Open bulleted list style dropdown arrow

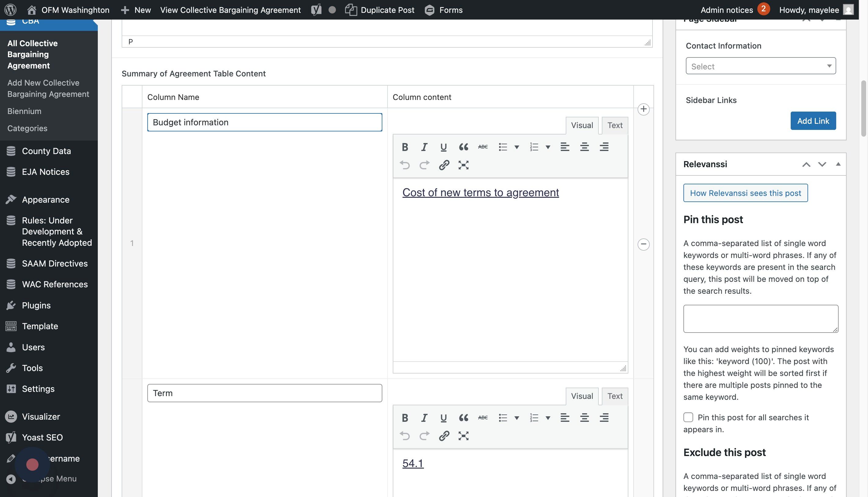pos(517,147)
